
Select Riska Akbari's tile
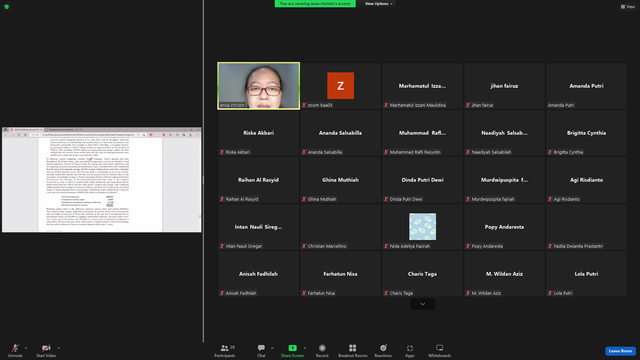click(x=259, y=133)
